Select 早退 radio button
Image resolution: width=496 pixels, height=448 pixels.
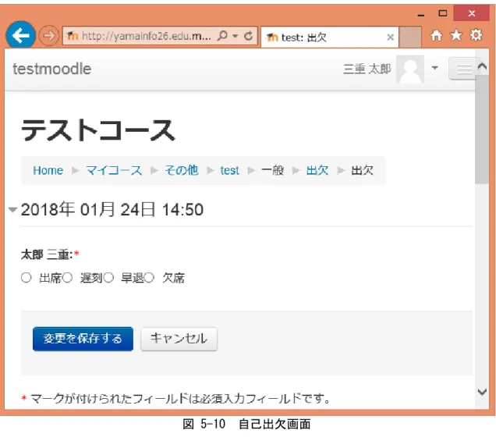[x=108, y=278]
